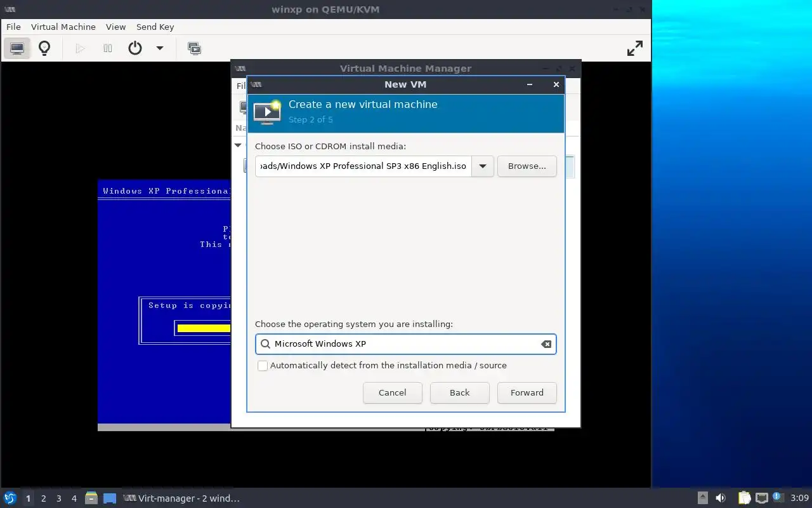
Task: Open File menu in winxp window
Action: coord(13,27)
